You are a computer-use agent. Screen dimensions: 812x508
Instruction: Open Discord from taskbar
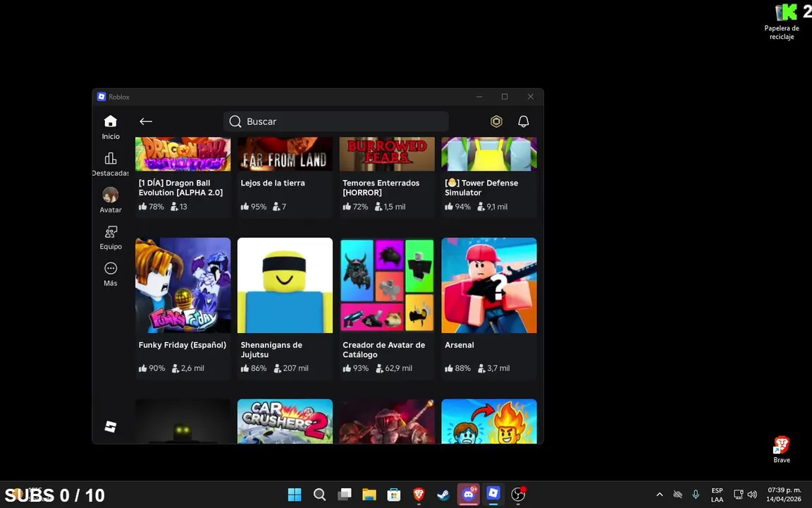pyautogui.click(x=469, y=495)
